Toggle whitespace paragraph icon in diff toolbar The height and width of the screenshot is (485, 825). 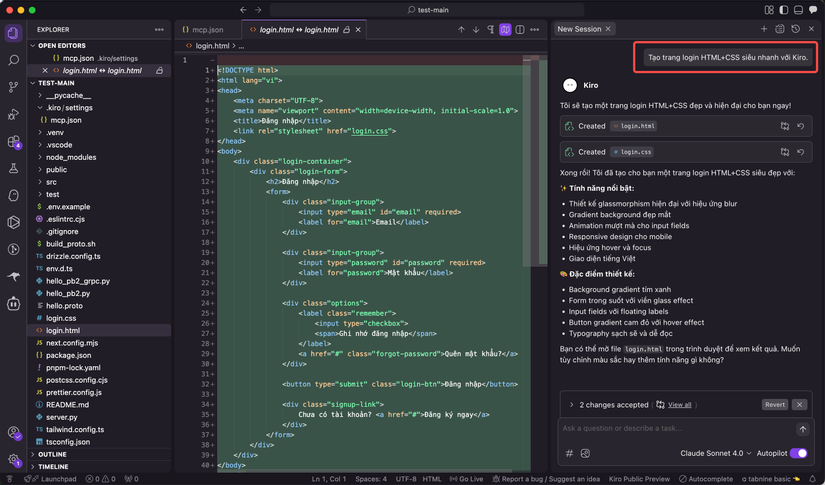click(x=490, y=30)
